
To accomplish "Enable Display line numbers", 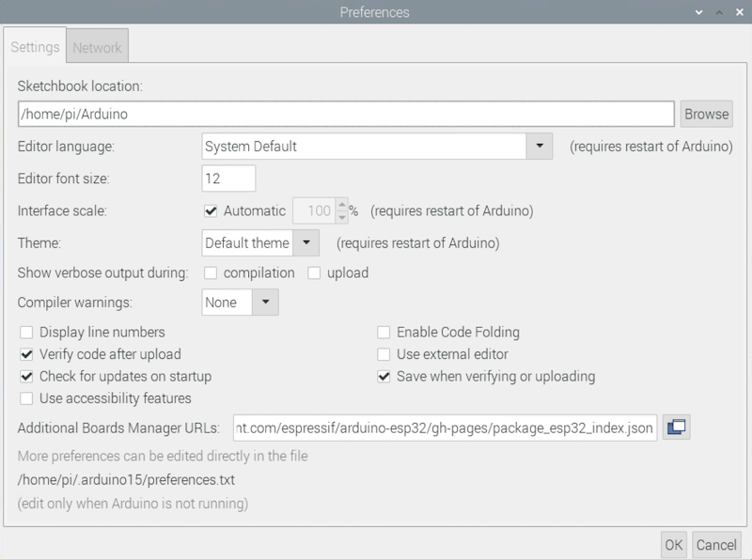I will click(x=25, y=333).
